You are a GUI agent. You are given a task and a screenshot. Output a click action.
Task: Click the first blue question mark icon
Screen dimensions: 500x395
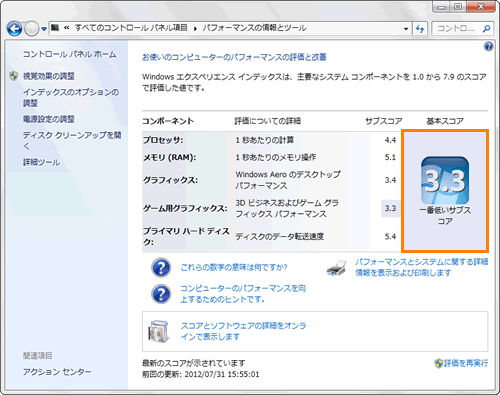(161, 268)
